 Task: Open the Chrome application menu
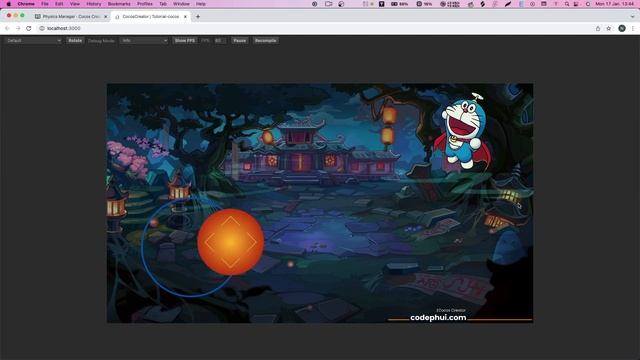26,4
